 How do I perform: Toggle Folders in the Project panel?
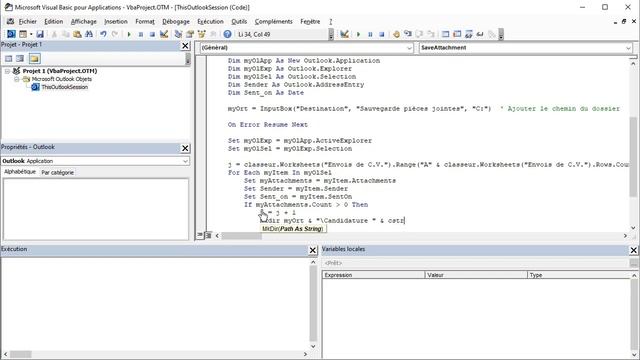point(34,59)
